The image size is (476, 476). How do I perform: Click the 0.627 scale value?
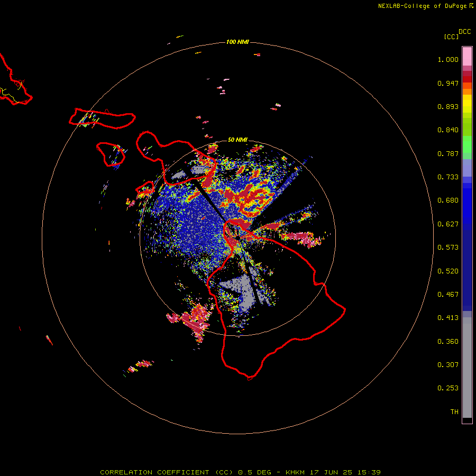point(448,224)
